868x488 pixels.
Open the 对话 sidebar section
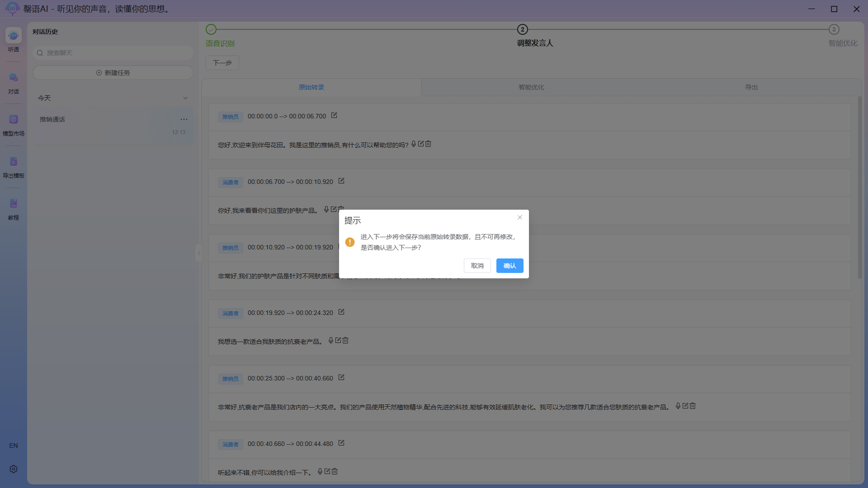point(14,83)
